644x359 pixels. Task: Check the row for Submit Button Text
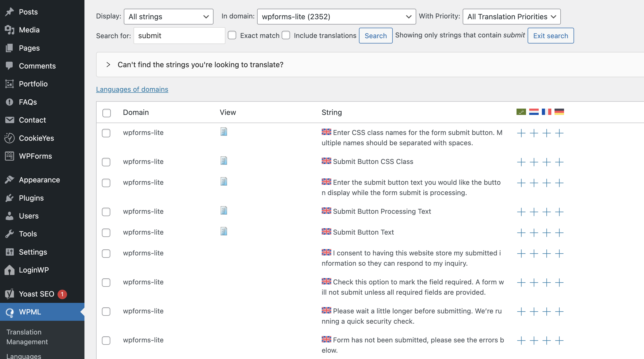[106, 233]
